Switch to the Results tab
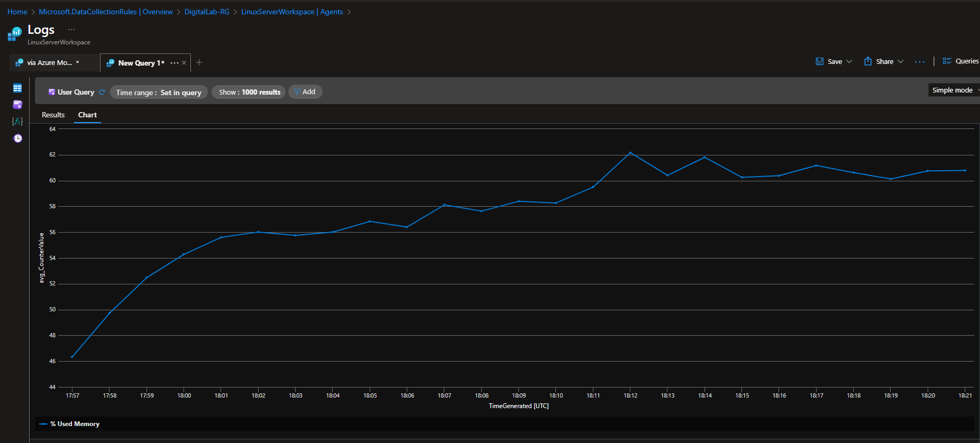980x443 pixels. point(53,115)
